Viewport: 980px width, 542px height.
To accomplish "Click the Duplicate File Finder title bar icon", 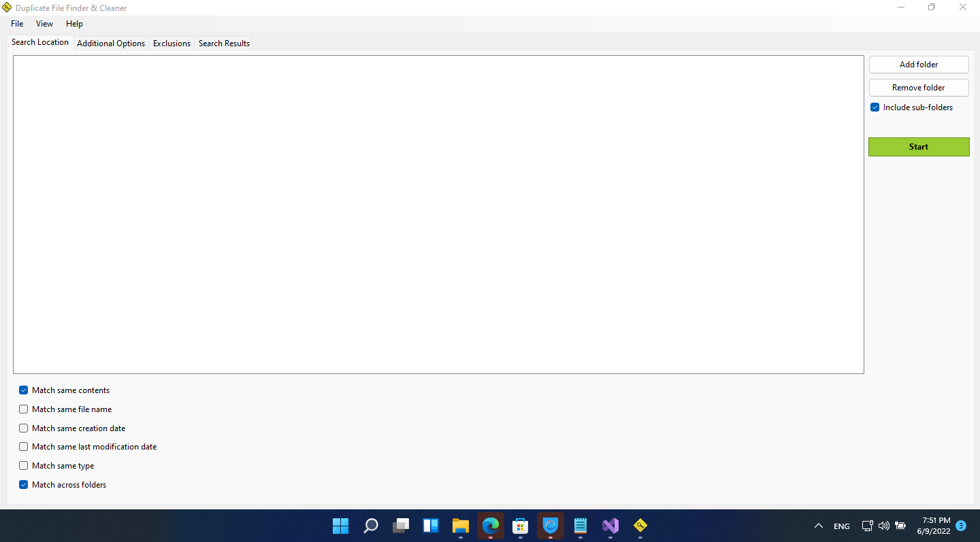I will (x=7, y=7).
